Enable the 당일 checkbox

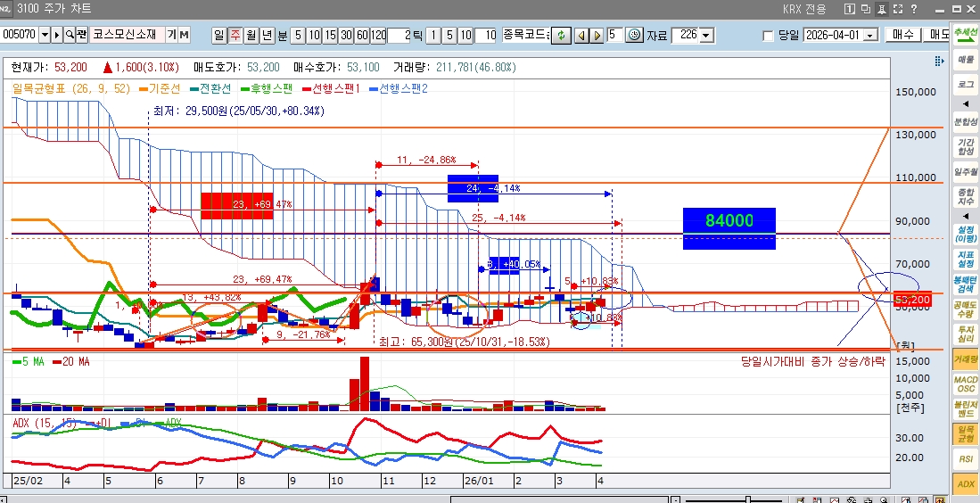click(769, 36)
